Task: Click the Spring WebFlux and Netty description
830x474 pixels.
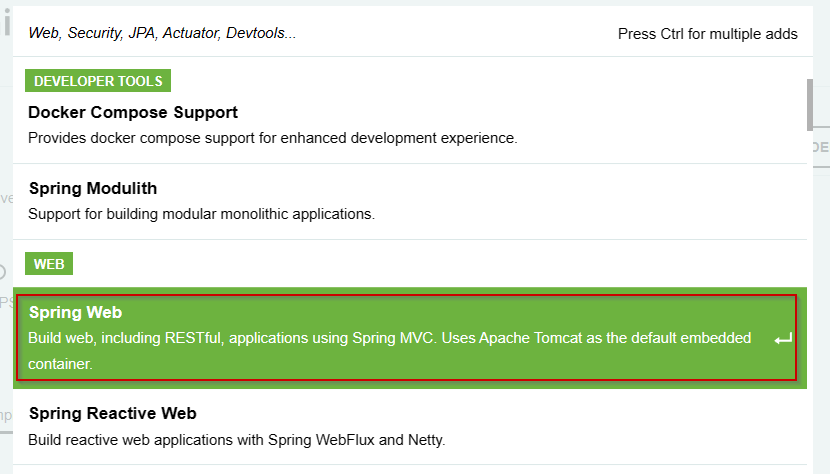Action: click(x=237, y=440)
